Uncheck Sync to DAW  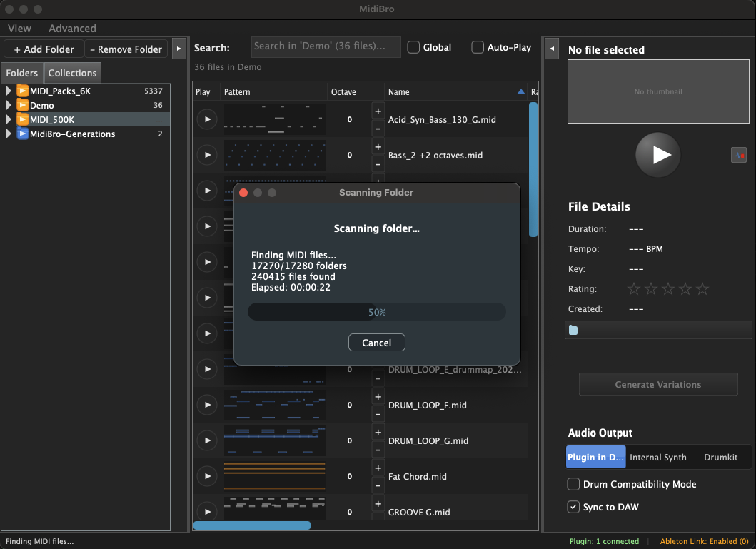pos(573,507)
